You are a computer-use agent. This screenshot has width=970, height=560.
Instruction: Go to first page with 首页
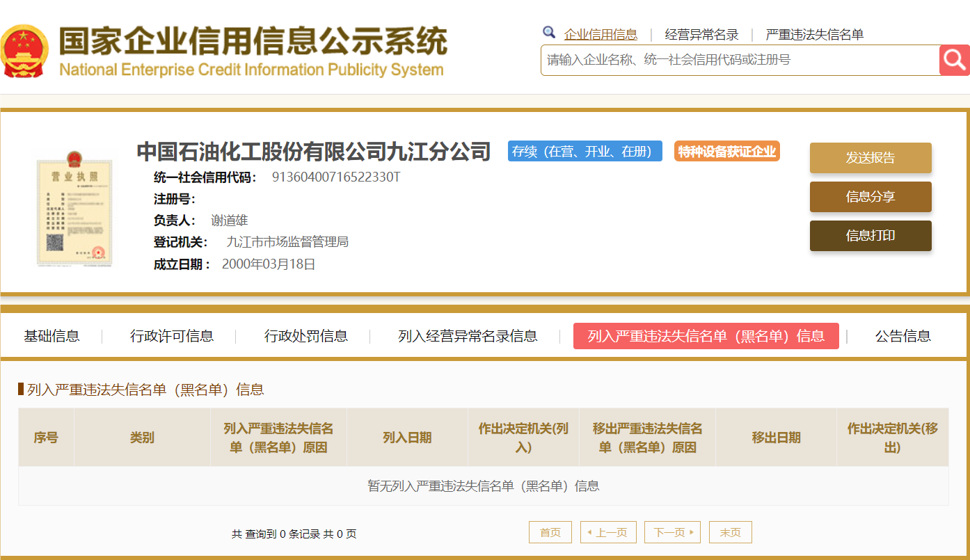(550, 532)
